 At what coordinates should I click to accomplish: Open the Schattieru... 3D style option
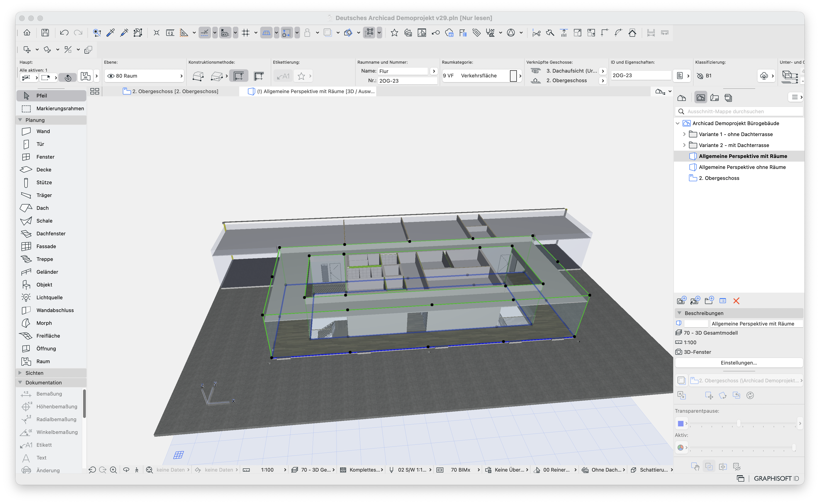click(652, 470)
